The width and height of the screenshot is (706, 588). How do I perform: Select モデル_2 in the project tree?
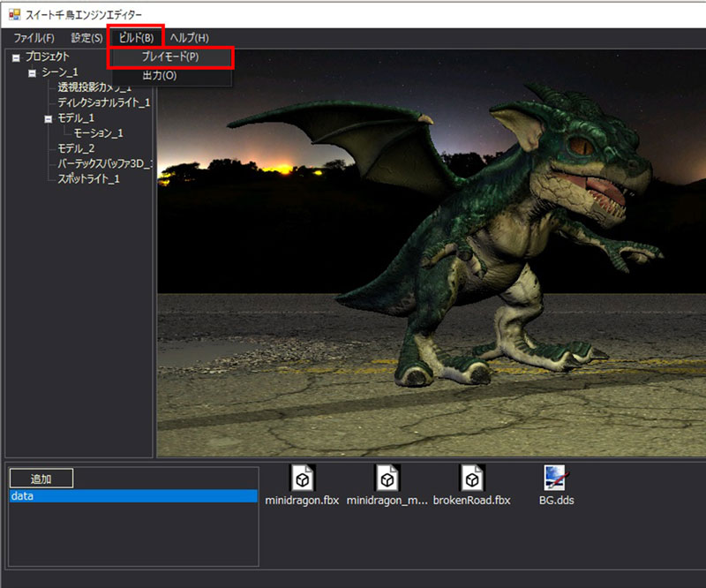coord(76,148)
